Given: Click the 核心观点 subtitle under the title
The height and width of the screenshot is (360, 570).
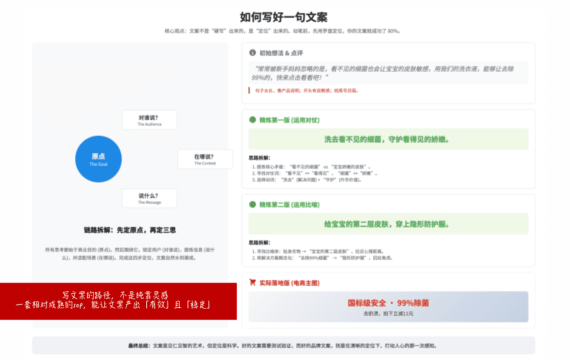Looking at the screenshot, I should 282,31.
